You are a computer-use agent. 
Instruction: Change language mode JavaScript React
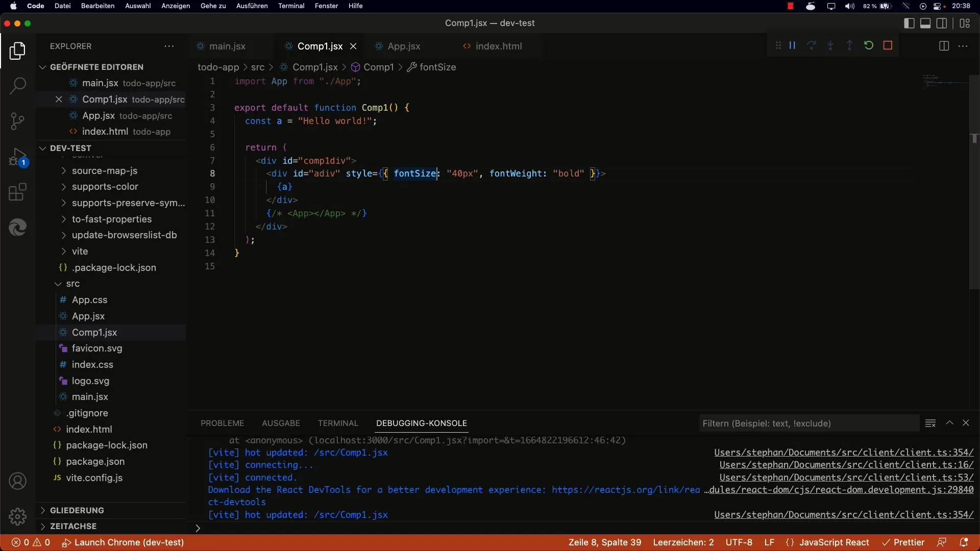pyautogui.click(x=834, y=542)
